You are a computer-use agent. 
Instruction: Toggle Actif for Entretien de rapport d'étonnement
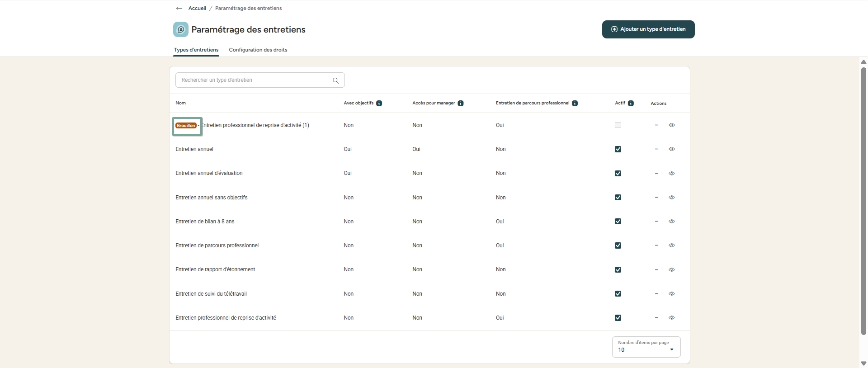pos(618,270)
